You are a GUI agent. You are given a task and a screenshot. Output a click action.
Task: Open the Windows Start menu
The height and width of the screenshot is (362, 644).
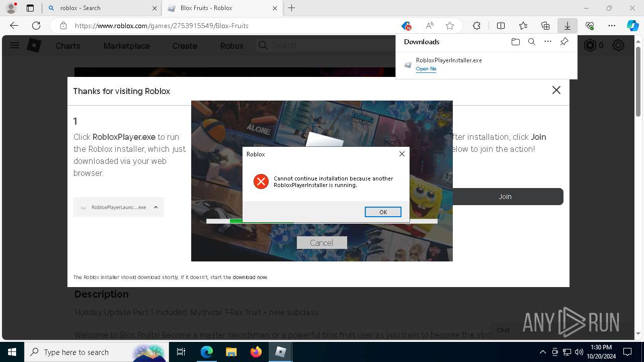point(12,352)
